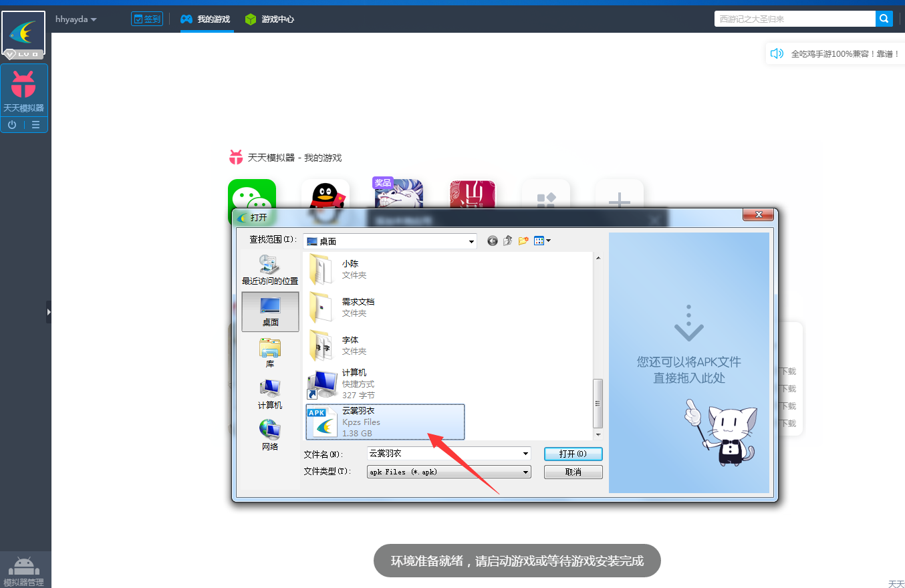This screenshot has width=905, height=588.
Task: Expand the 查找范围 location dropdown
Action: [471, 241]
